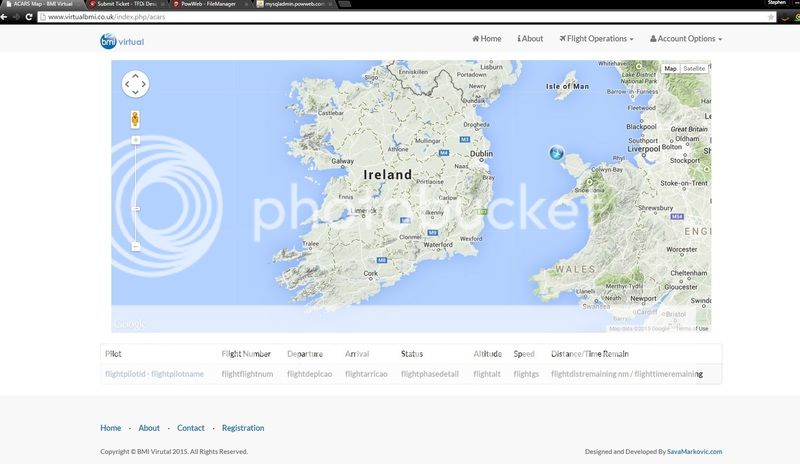The image size is (800, 464).
Task: Click the aircraft marker on the map
Action: [556, 153]
